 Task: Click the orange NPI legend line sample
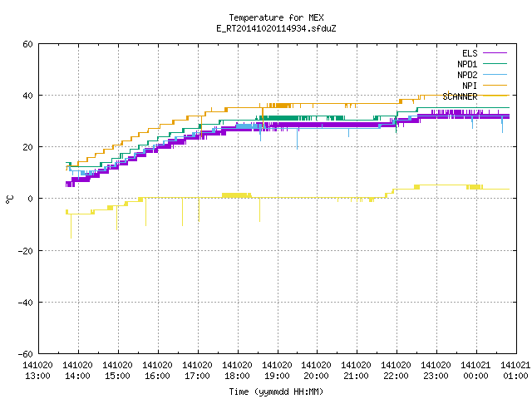point(495,86)
